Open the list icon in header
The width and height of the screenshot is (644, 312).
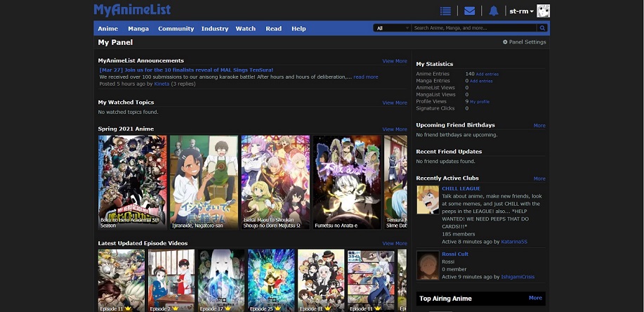(x=445, y=11)
